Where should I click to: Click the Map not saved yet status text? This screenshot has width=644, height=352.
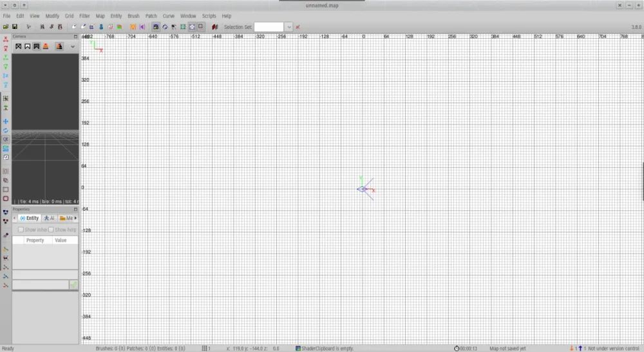[507, 348]
